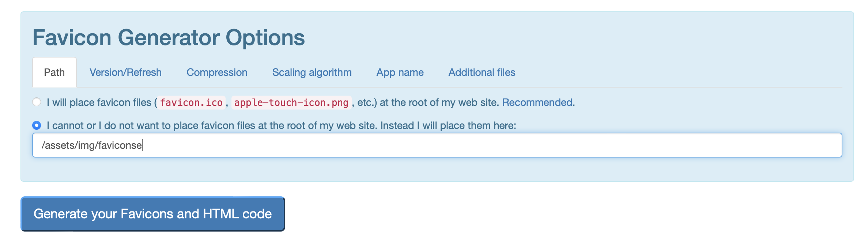Click the Path tab label
This screenshot has height=244, width=868.
54,72
